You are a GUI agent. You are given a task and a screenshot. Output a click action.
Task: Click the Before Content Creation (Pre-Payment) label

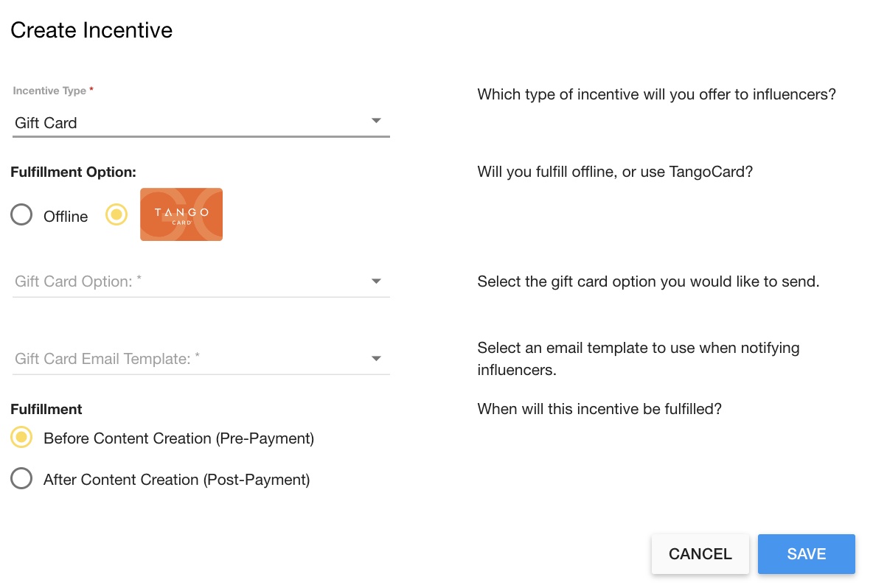178,438
